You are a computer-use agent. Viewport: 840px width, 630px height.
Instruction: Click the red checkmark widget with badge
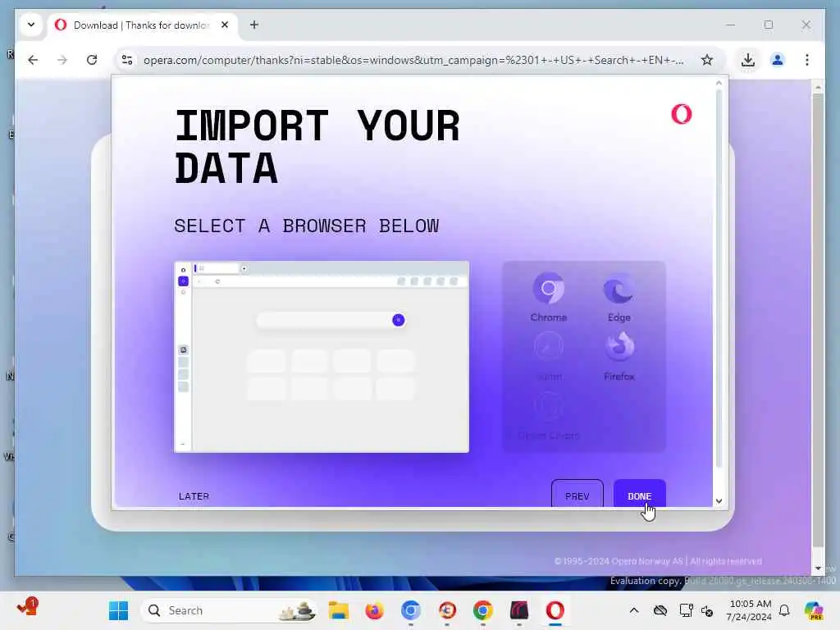point(27,608)
